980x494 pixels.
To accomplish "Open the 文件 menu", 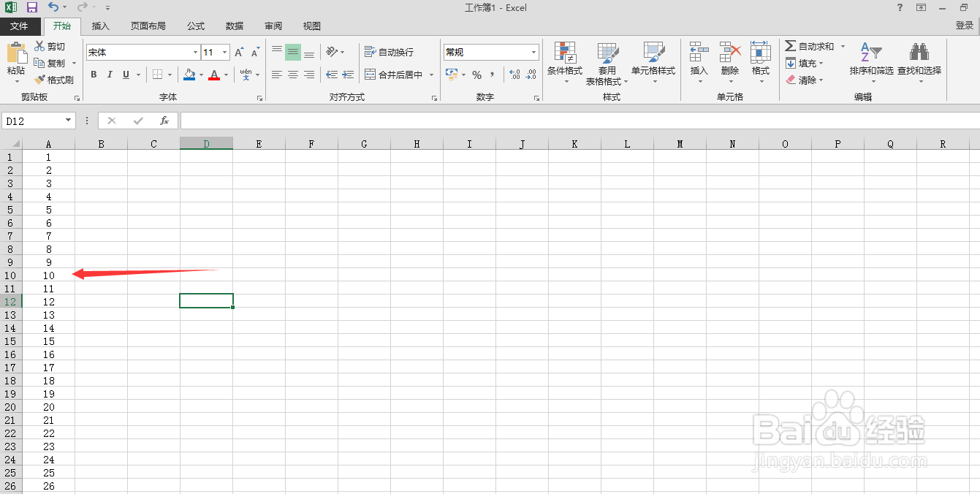I will tap(20, 26).
